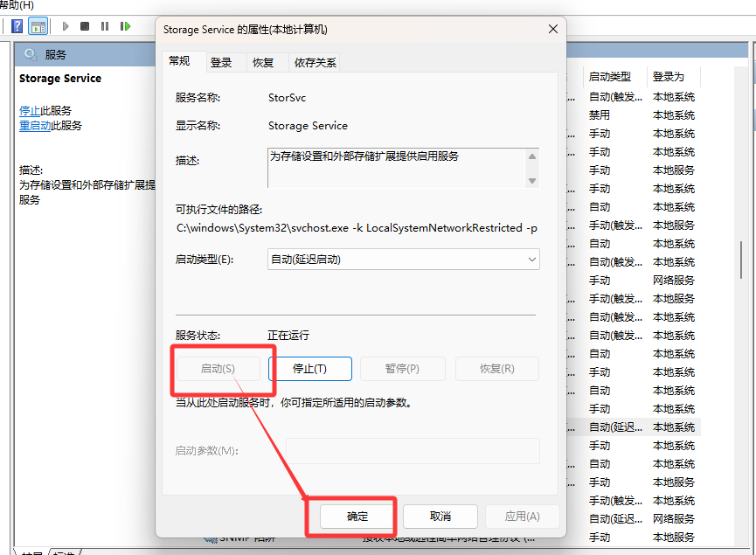Click the show/hide action pane toolbar icon
Image resolution: width=756 pixels, height=555 pixels.
[38, 26]
